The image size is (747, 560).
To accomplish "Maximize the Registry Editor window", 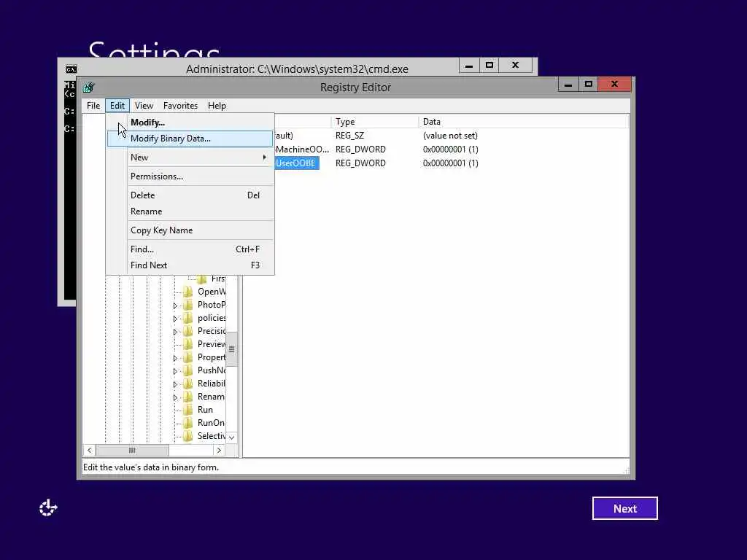I will pyautogui.click(x=589, y=85).
